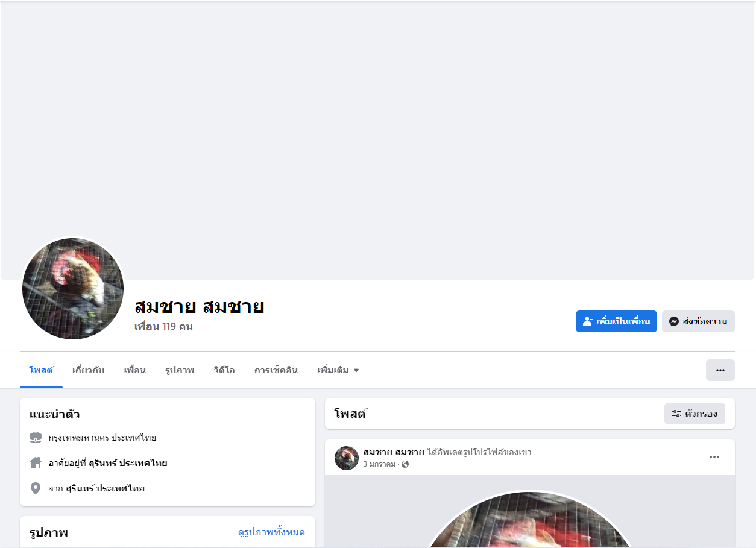The height and width of the screenshot is (548, 756).
Task: Expand the เพิ่มเติม dropdown
Action: (x=338, y=370)
